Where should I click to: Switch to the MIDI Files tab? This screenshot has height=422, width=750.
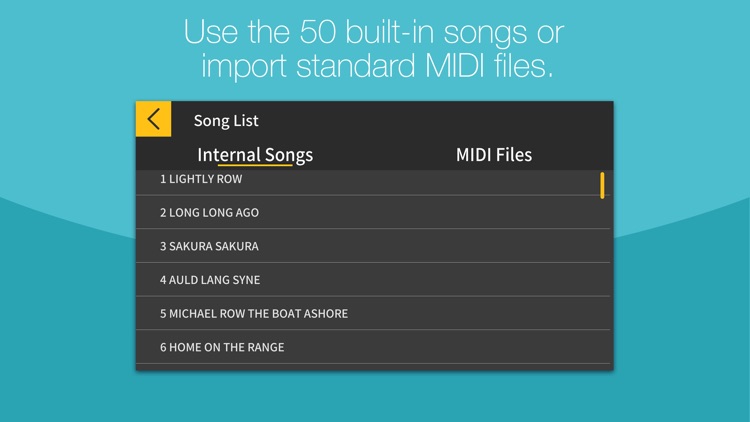[494, 155]
